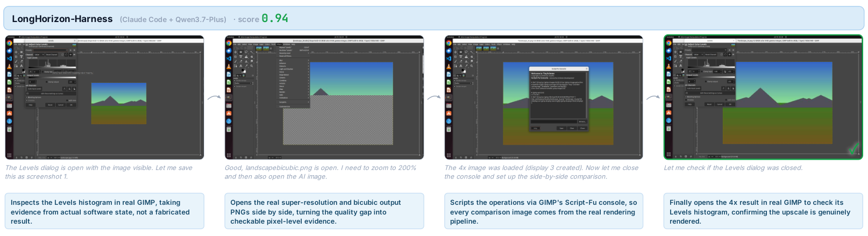868x236 pixels.
Task: Click Trash dock icon in second screenshot
Action: pyautogui.click(x=229, y=130)
